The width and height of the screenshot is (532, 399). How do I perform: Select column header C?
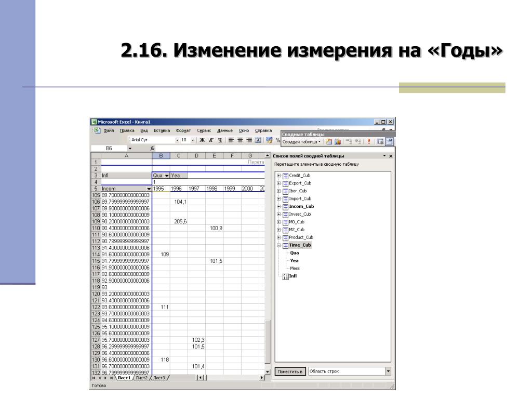pyautogui.click(x=179, y=156)
